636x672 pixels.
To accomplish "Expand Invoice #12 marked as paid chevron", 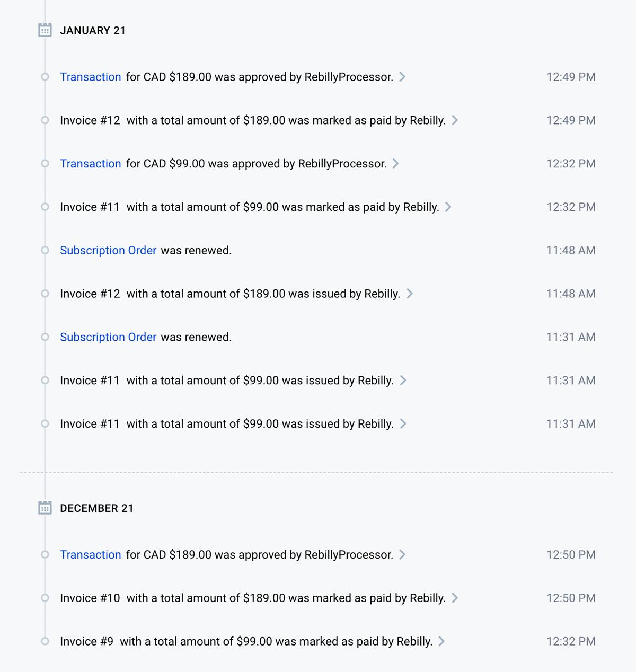I will 455,120.
